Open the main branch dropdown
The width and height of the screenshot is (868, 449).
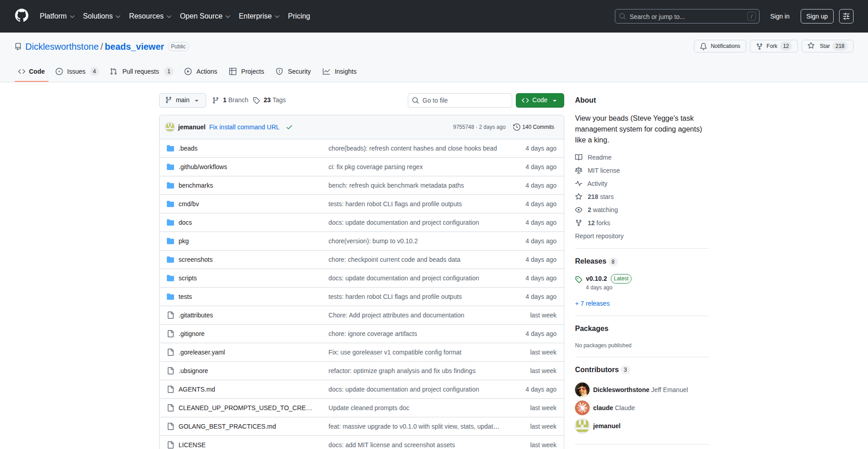click(x=182, y=100)
